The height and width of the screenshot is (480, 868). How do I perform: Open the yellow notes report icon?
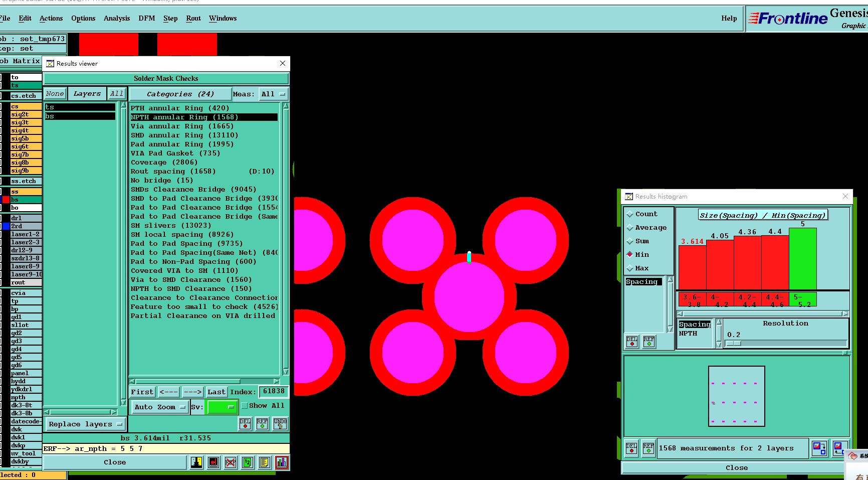pos(265,462)
